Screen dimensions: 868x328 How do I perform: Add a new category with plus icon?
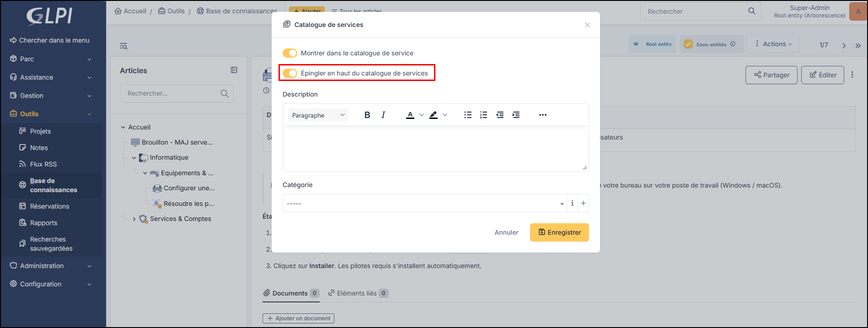pos(583,203)
